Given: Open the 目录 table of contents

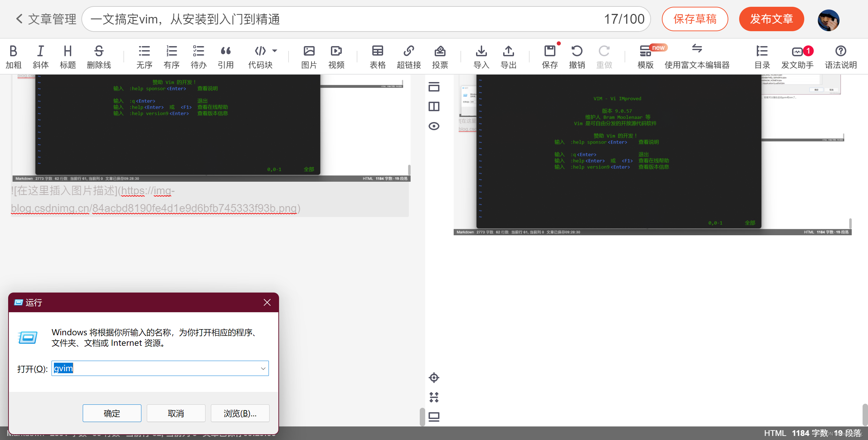Looking at the screenshot, I should 762,56.
